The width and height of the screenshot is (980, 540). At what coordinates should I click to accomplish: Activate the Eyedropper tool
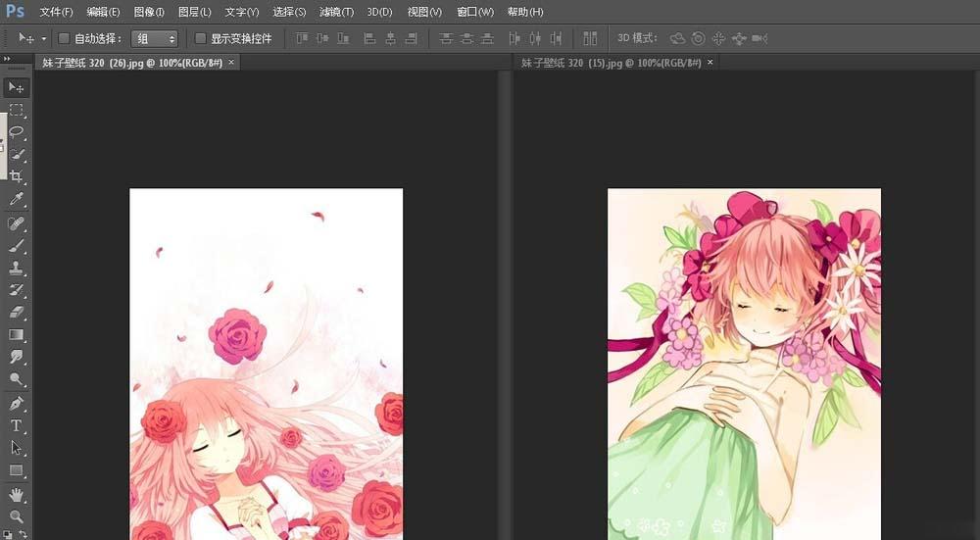[17, 200]
